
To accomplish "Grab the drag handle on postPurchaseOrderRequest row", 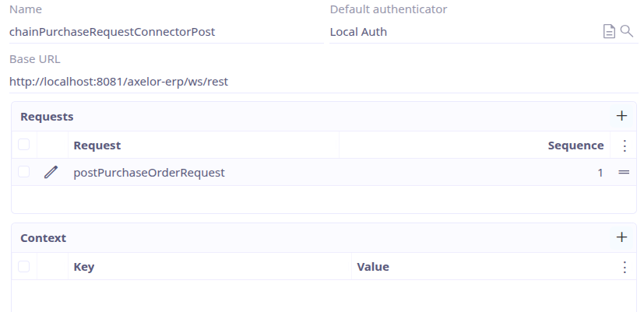I will pyautogui.click(x=624, y=173).
